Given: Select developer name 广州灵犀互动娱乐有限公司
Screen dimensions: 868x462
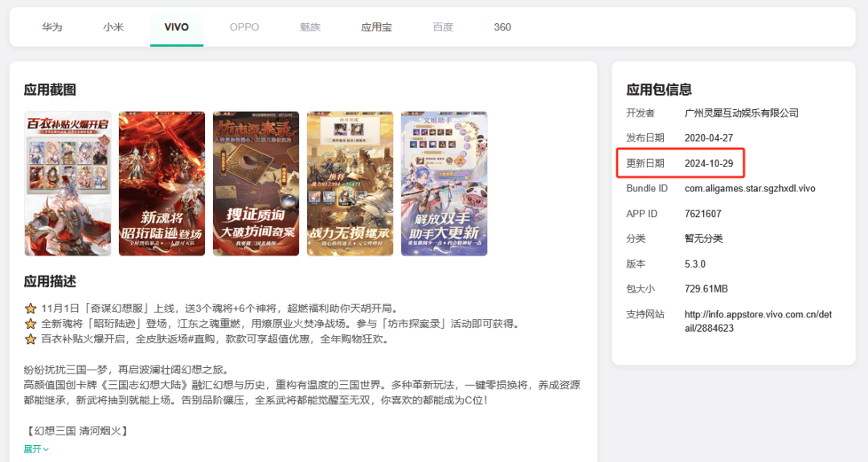Looking at the screenshot, I should [741, 112].
